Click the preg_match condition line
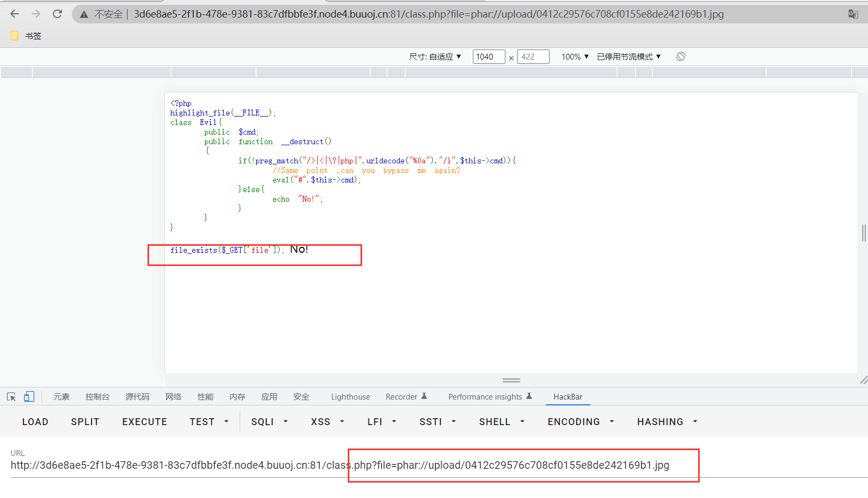Viewport: 868px width, 498px height. coord(377,161)
